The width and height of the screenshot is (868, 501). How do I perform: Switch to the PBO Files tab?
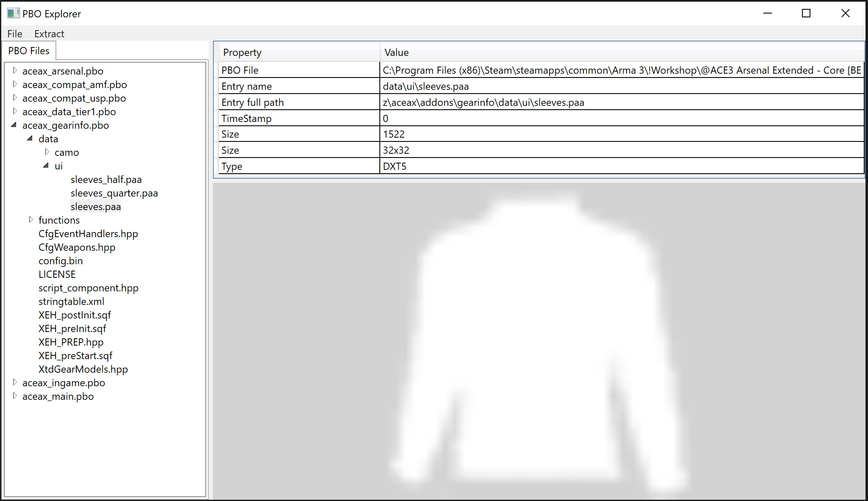[x=29, y=51]
